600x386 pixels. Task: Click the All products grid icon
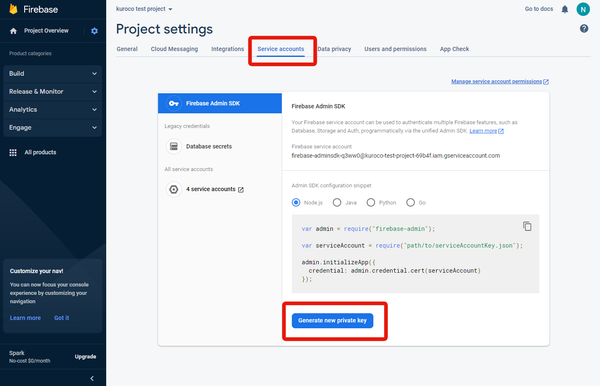click(x=13, y=153)
